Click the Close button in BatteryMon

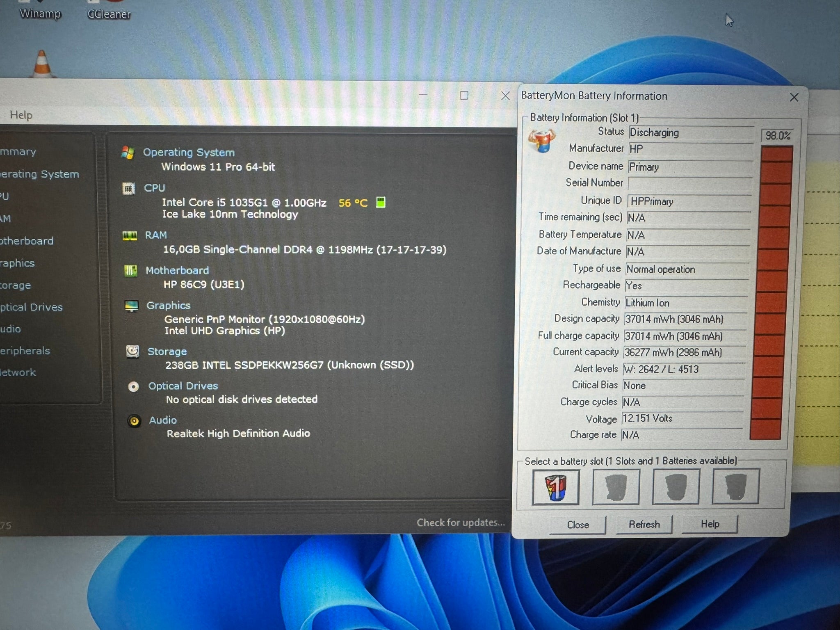(578, 525)
